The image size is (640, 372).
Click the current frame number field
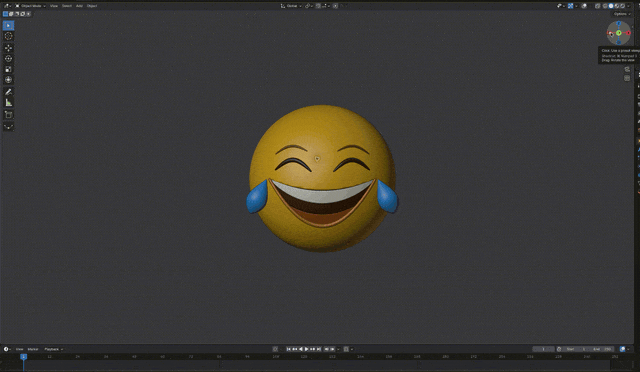pyautogui.click(x=543, y=349)
